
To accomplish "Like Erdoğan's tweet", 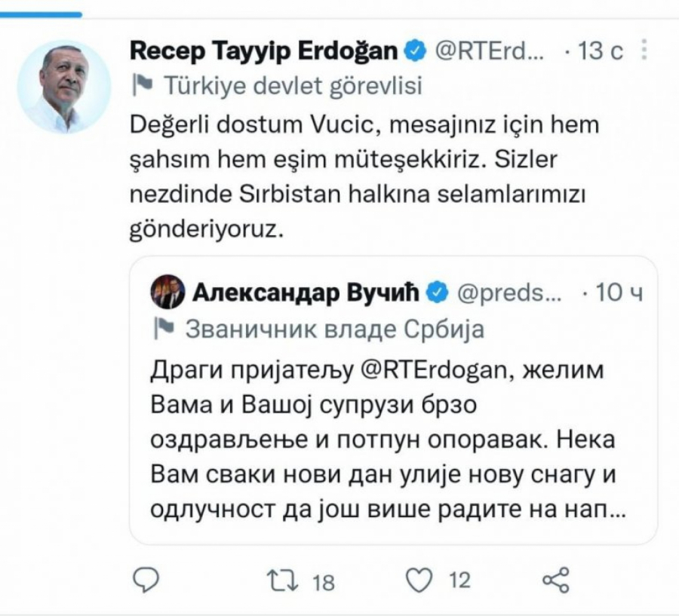I will point(419,578).
